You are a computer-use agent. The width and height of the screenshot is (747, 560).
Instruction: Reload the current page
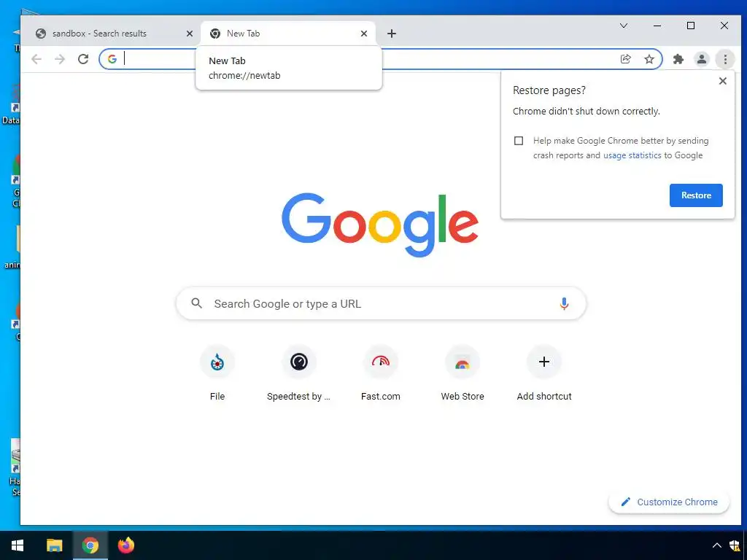click(83, 59)
